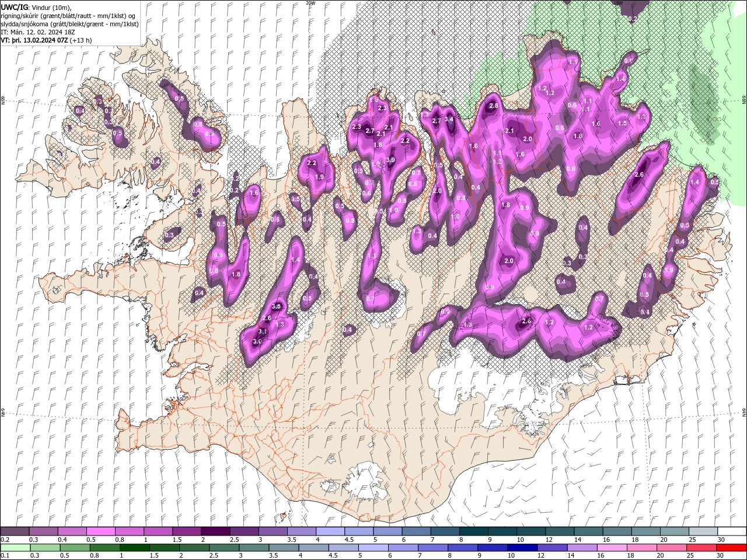Click the '0.2' tick label in the snow legend
Viewport: 747px width, 560px height.
pyautogui.click(x=5, y=540)
